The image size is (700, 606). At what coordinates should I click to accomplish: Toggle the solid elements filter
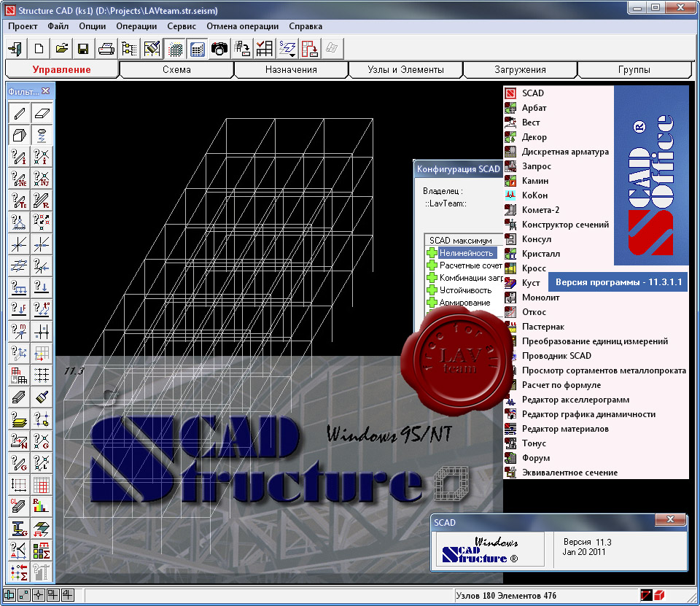[x=19, y=135]
